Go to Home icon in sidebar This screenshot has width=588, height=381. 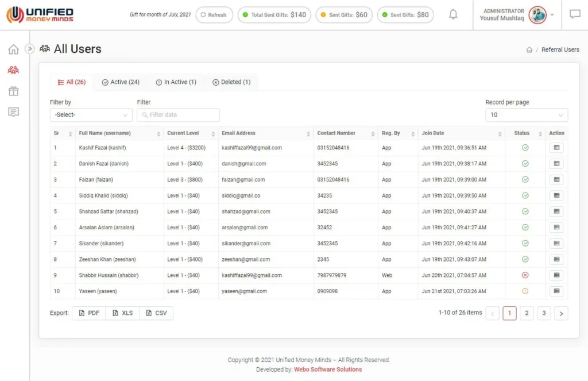pos(13,49)
